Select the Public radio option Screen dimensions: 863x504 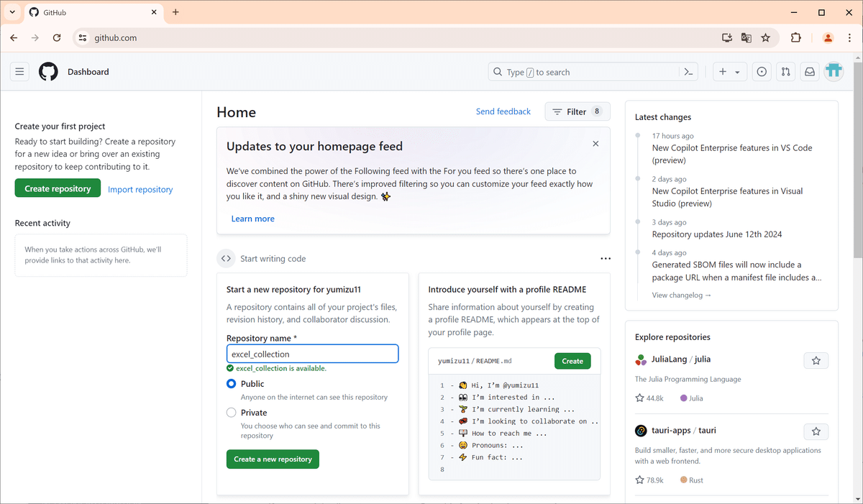pyautogui.click(x=232, y=384)
